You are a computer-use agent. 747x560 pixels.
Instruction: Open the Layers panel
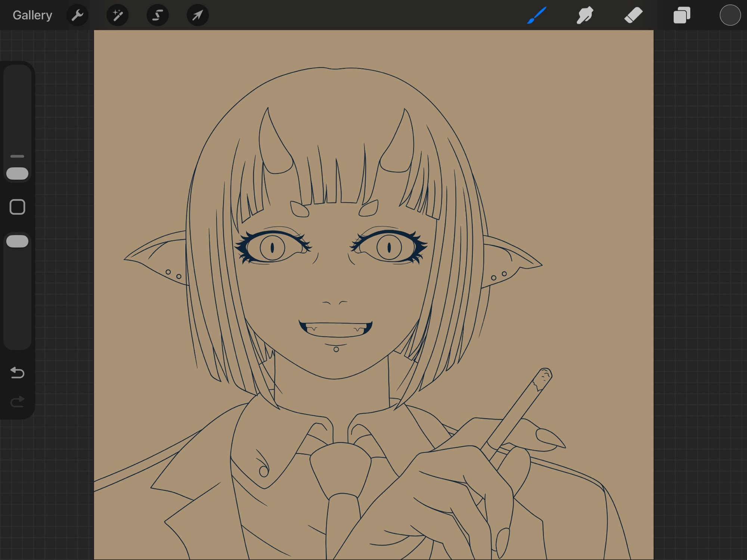pos(682,15)
